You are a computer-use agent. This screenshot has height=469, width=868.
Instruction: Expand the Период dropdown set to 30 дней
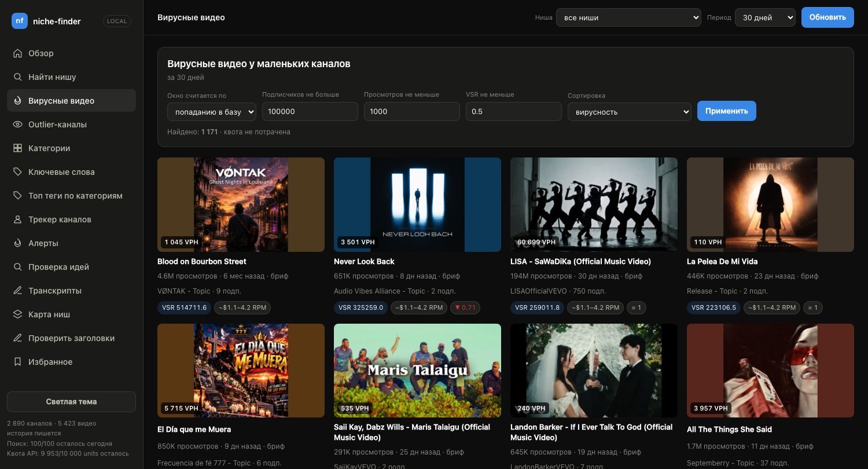pos(765,17)
